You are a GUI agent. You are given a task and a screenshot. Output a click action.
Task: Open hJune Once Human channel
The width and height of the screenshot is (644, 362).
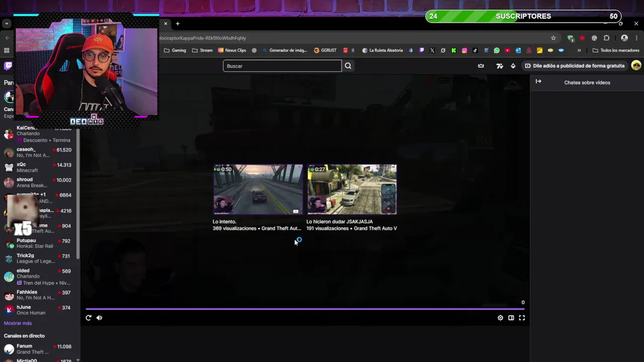39,310
